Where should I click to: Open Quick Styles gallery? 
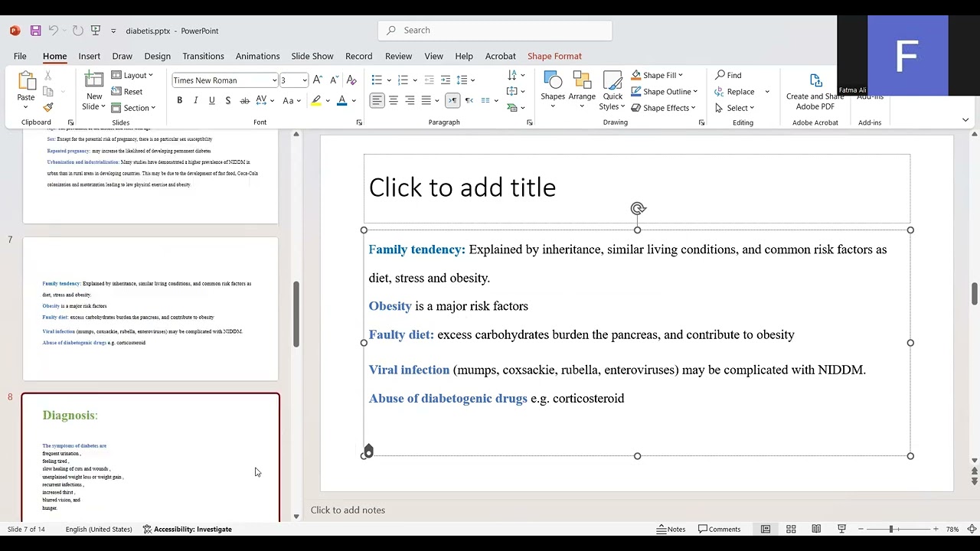(612, 90)
